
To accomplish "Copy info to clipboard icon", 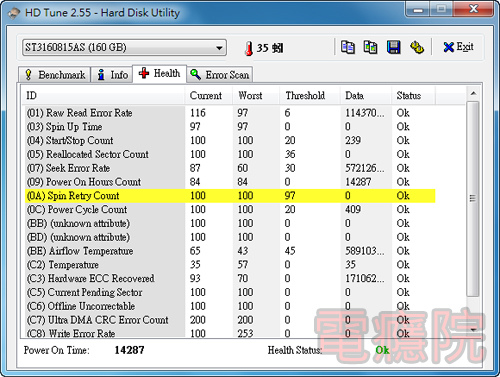I will [348, 47].
